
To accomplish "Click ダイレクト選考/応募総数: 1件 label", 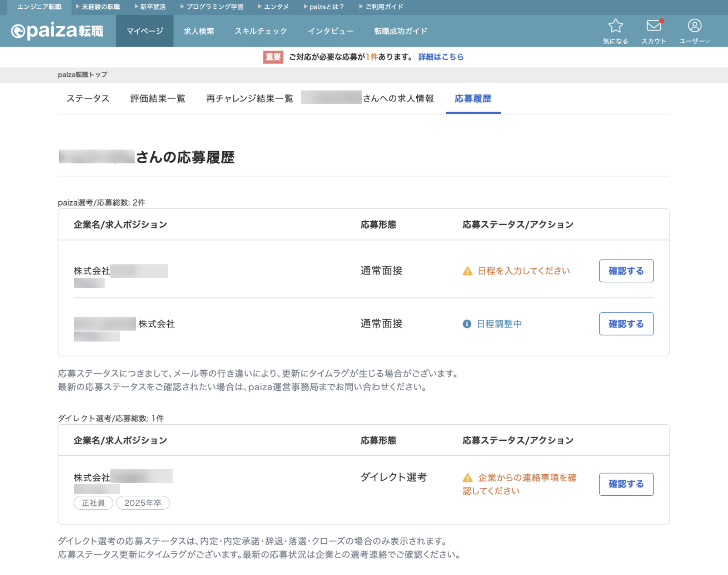I will 111,418.
